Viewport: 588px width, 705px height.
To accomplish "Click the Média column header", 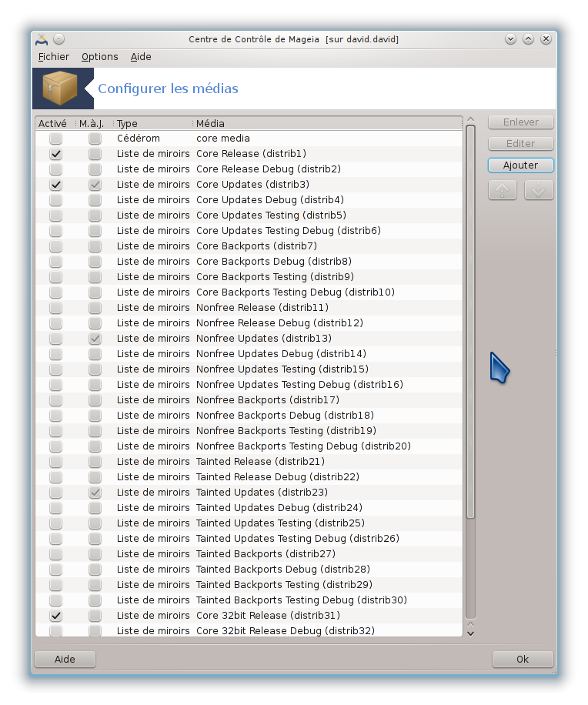I will click(328, 124).
